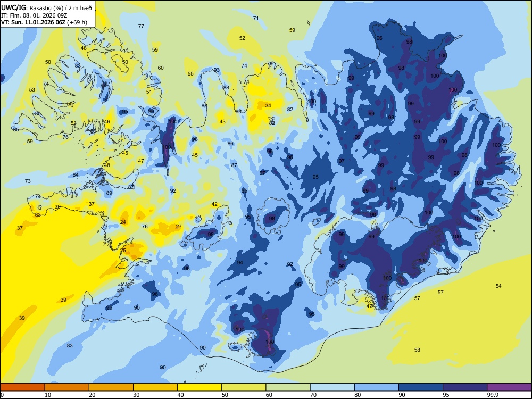Click the low humidity value "25"
Screen dimensions: 532x399
pos(123,251)
